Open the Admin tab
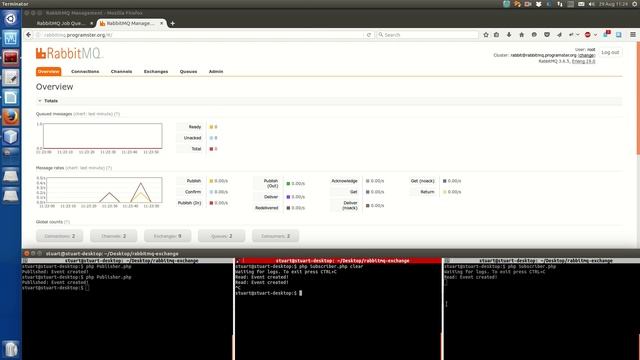 [216, 71]
